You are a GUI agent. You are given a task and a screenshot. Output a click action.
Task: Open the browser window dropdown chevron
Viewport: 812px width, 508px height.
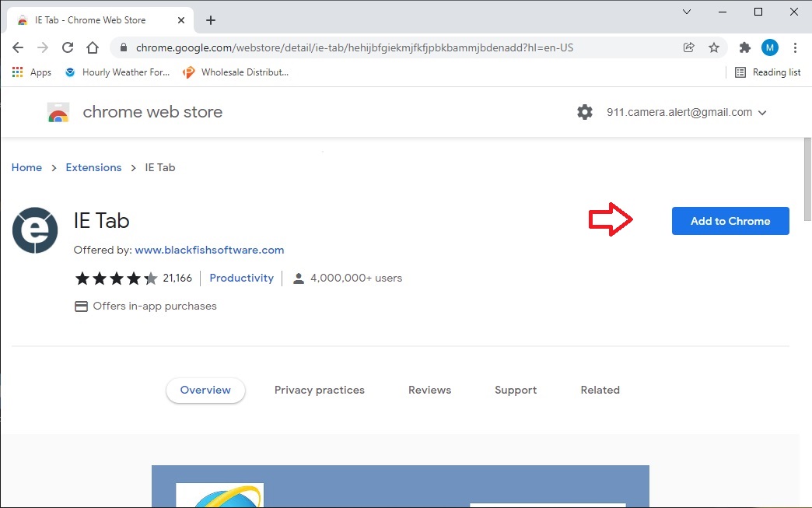click(686, 12)
